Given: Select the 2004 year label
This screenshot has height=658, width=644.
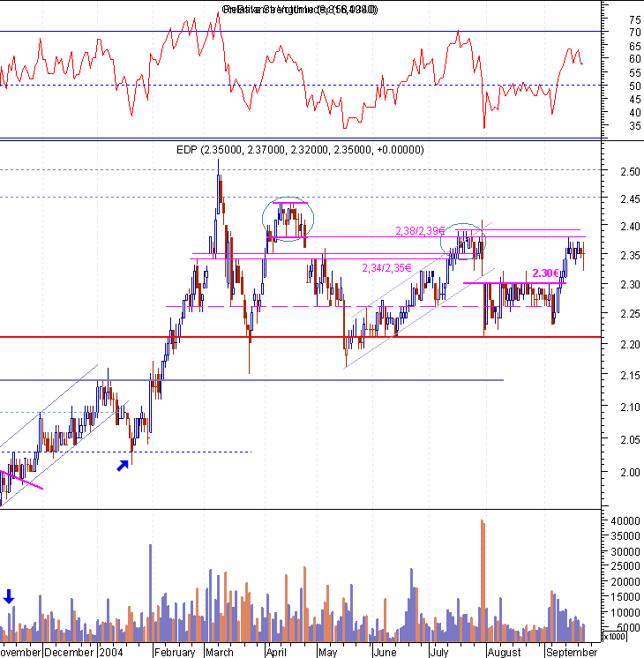Looking at the screenshot, I should pyautogui.click(x=111, y=652).
